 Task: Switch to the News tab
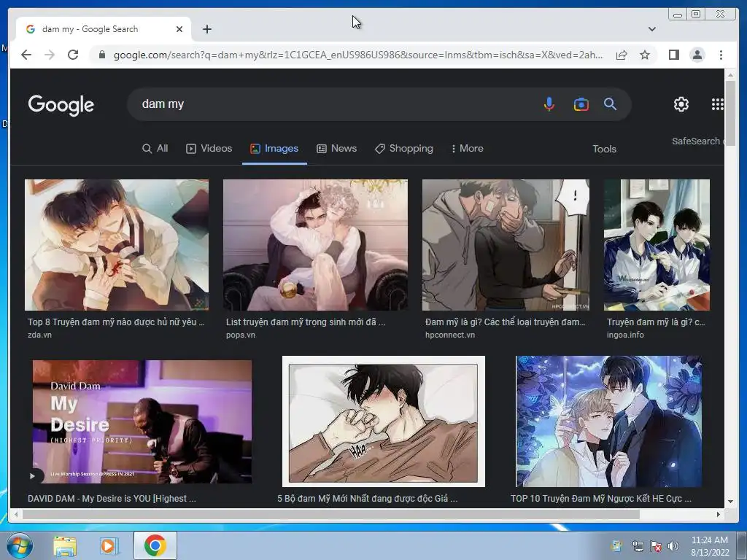tap(337, 149)
